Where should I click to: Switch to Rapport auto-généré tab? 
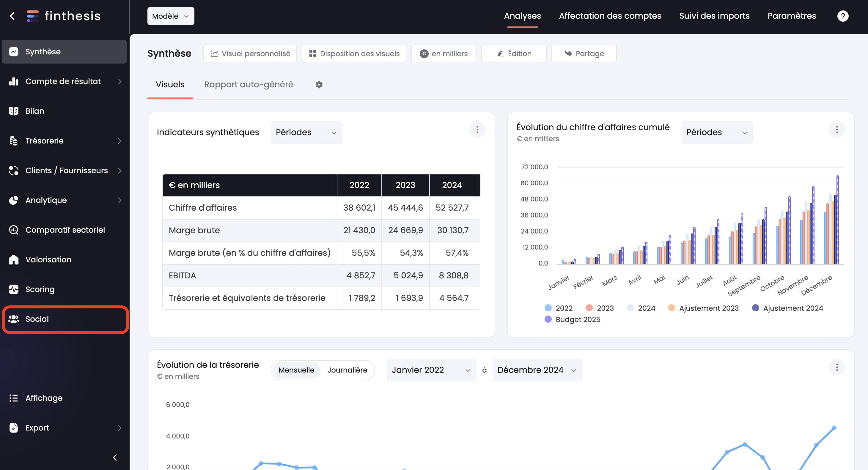248,84
